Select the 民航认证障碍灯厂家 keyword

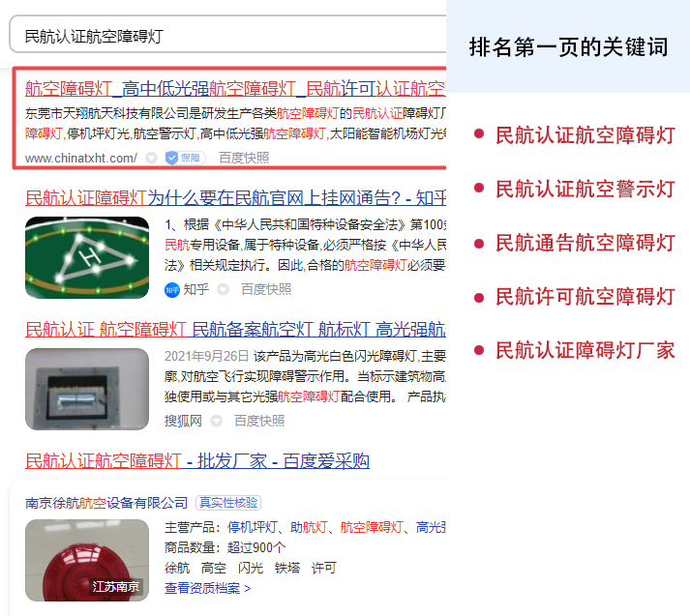pyautogui.click(x=585, y=350)
